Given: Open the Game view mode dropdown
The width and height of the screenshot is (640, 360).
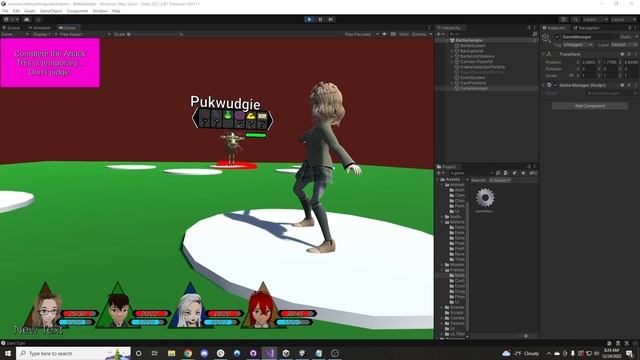Looking at the screenshot, I should (15, 34).
